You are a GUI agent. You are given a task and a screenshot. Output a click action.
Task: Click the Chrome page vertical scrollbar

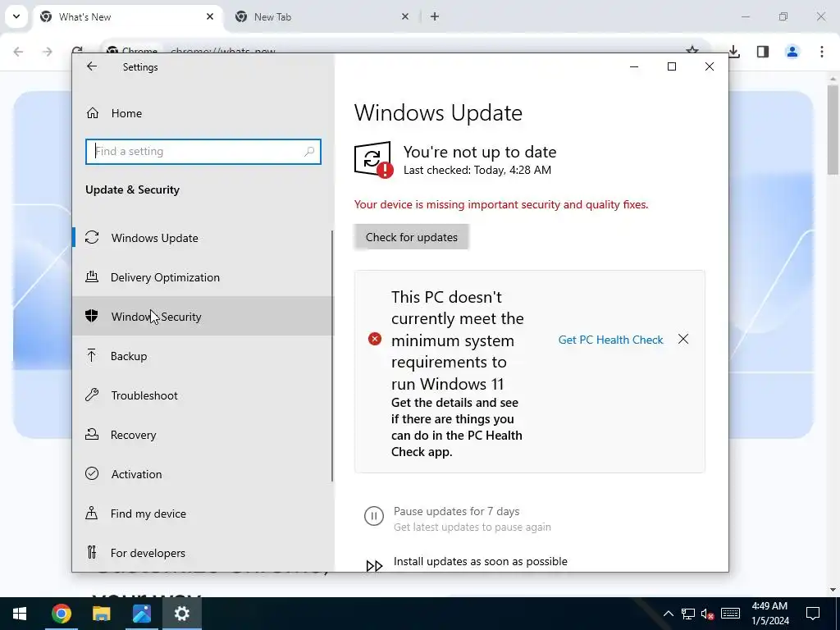click(833, 129)
